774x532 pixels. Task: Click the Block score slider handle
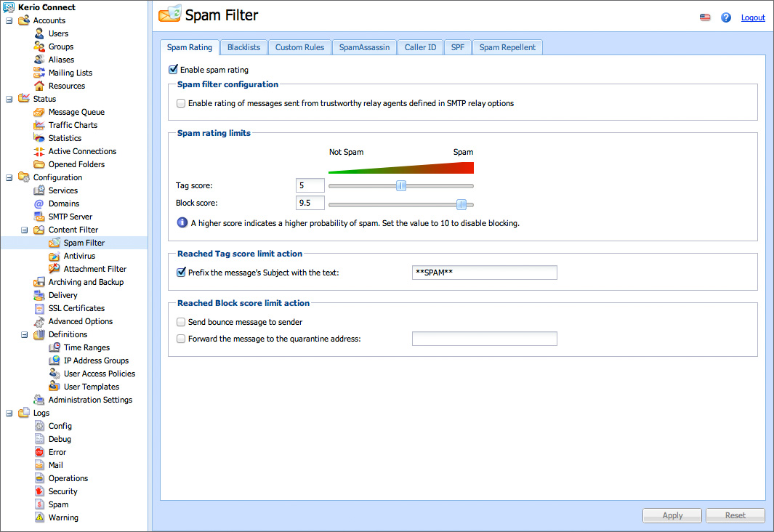[461, 204]
